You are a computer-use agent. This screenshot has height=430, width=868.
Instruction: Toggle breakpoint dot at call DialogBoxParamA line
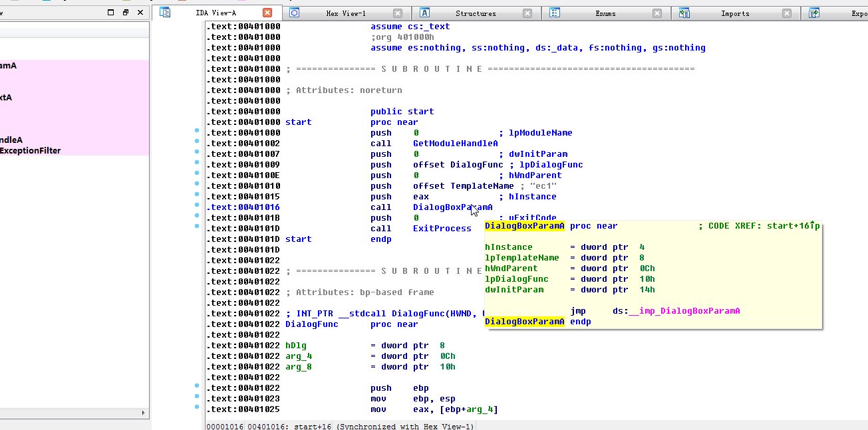(x=197, y=205)
